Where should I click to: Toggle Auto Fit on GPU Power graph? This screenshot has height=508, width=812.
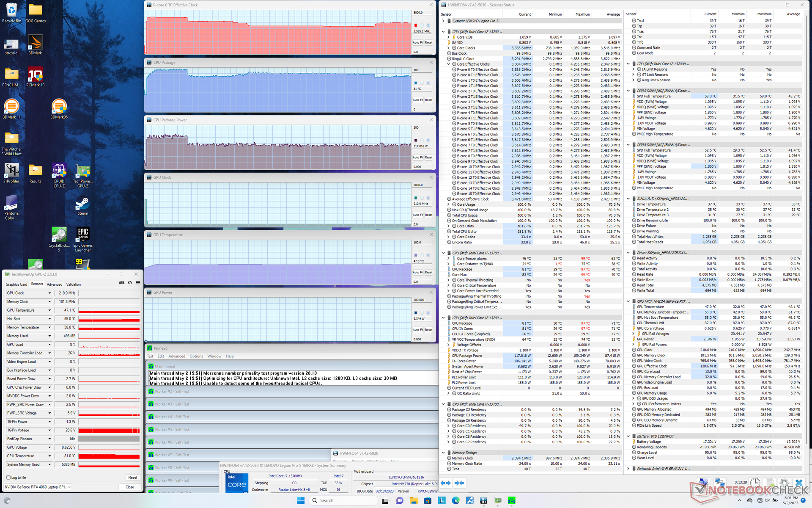[418, 330]
